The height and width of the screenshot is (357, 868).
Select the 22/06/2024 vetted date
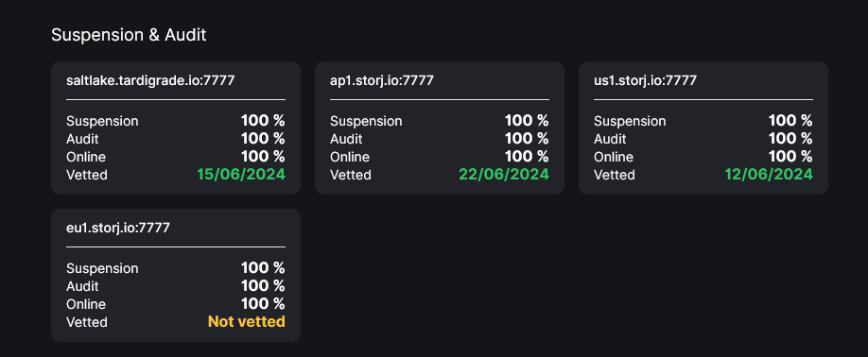click(504, 175)
